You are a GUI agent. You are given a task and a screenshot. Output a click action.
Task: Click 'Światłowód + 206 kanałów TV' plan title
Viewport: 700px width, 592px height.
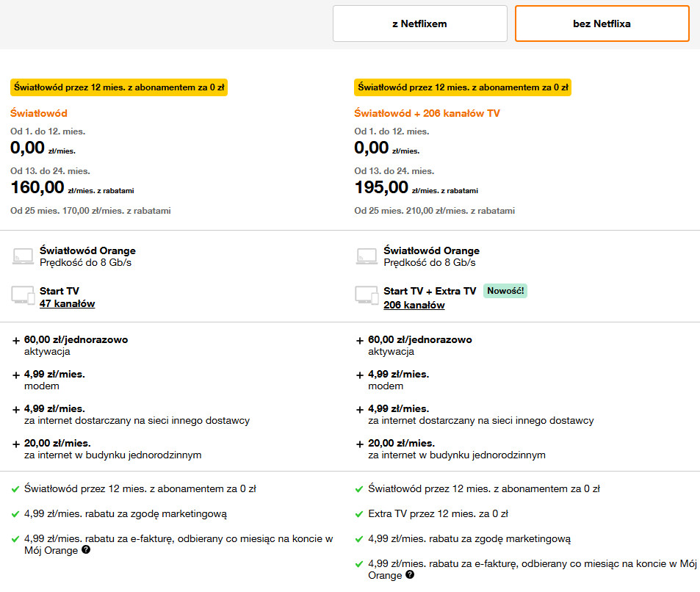[427, 113]
